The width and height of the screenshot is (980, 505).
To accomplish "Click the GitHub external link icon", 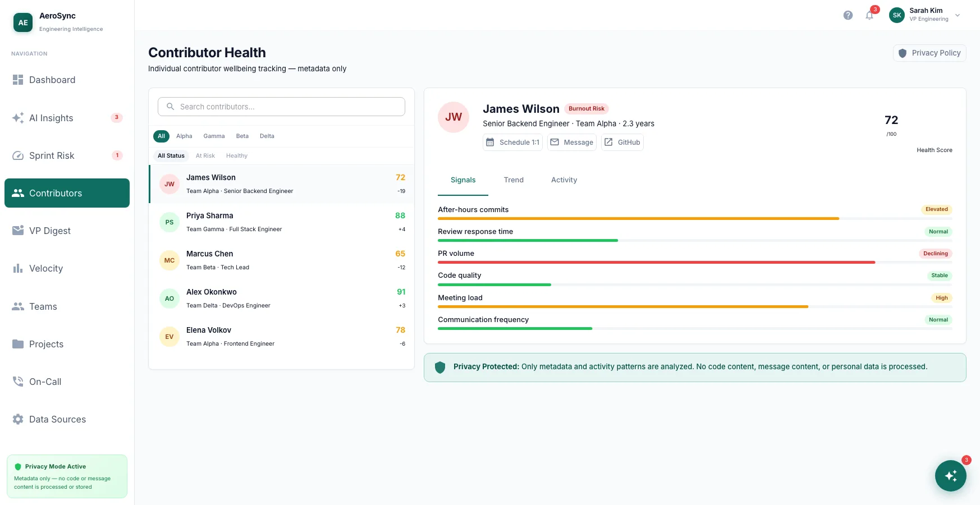I will click(608, 143).
